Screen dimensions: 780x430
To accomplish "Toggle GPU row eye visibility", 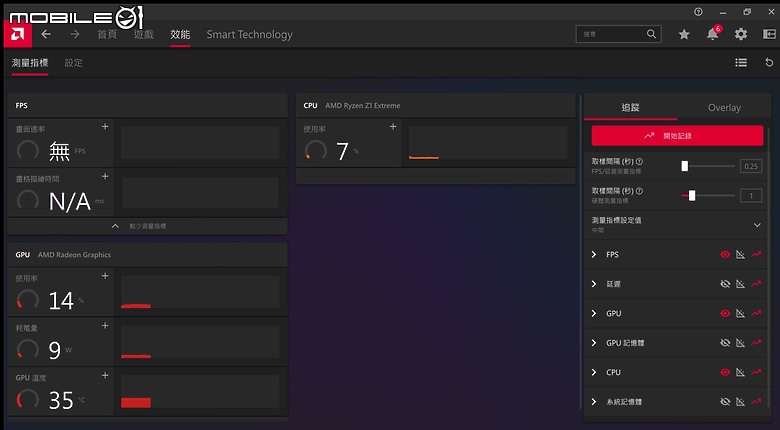I will point(725,314).
